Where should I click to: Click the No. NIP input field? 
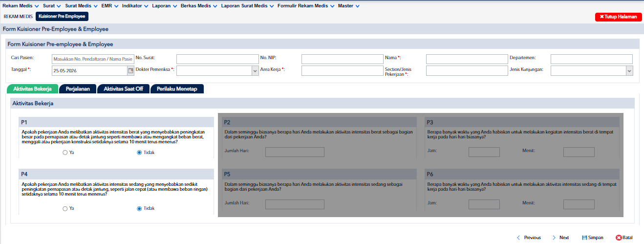pyautogui.click(x=342, y=59)
